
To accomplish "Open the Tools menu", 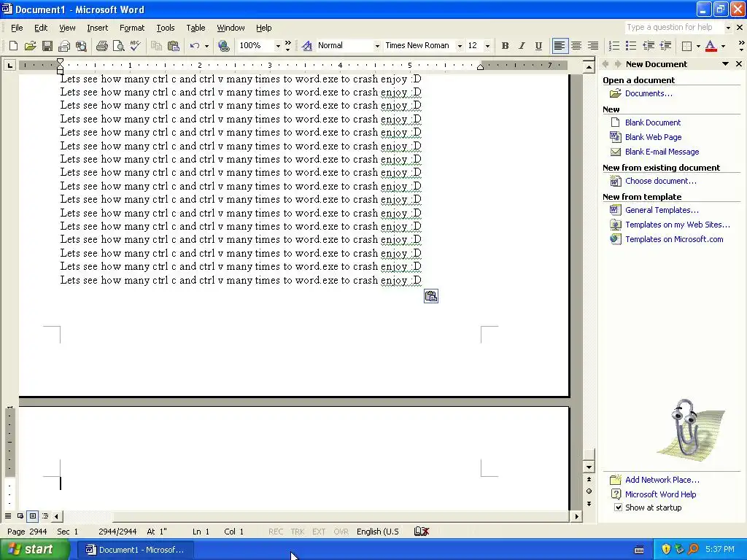I will 166,28.
